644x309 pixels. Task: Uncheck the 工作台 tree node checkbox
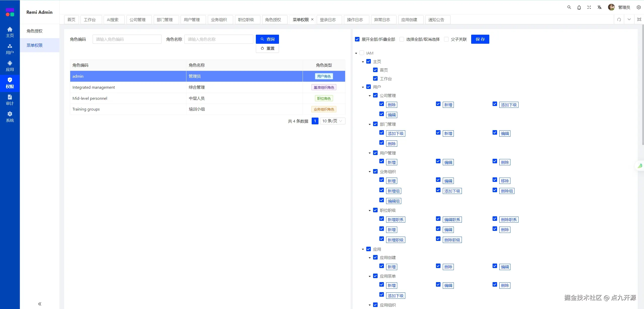pos(375,78)
